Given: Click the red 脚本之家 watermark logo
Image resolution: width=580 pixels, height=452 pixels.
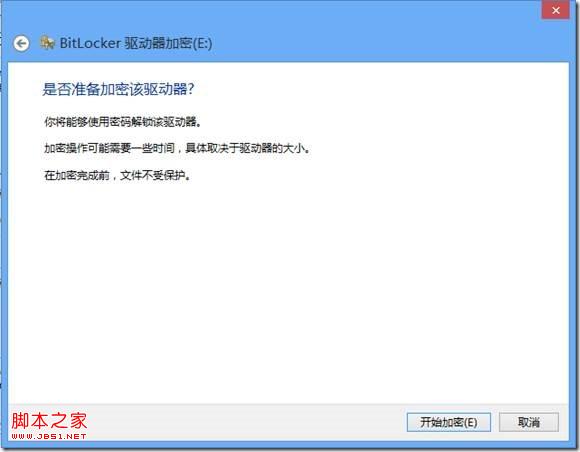Looking at the screenshot, I should 49,421.
